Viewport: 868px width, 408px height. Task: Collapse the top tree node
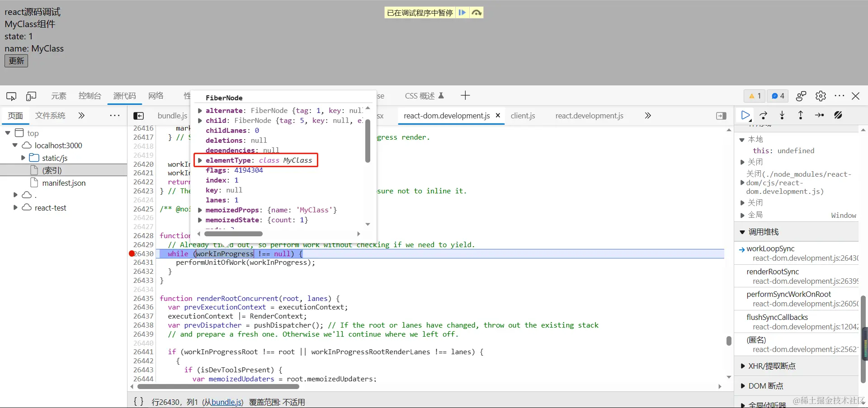(8, 133)
